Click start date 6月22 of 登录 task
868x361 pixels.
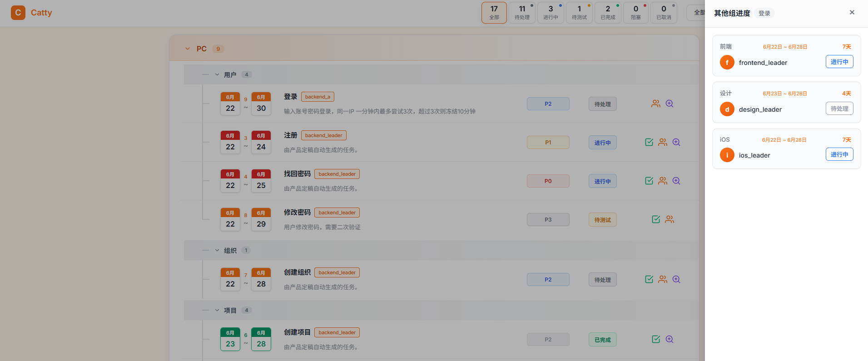230,104
